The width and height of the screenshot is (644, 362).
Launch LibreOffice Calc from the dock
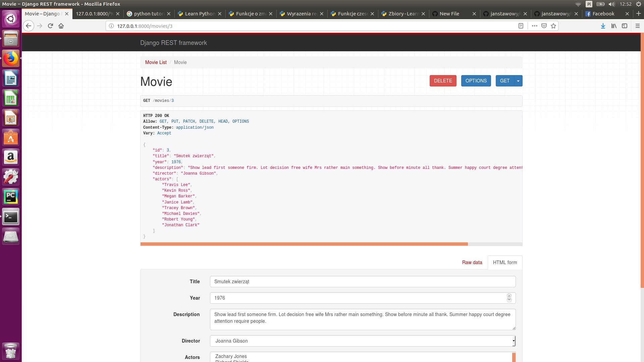click(11, 98)
